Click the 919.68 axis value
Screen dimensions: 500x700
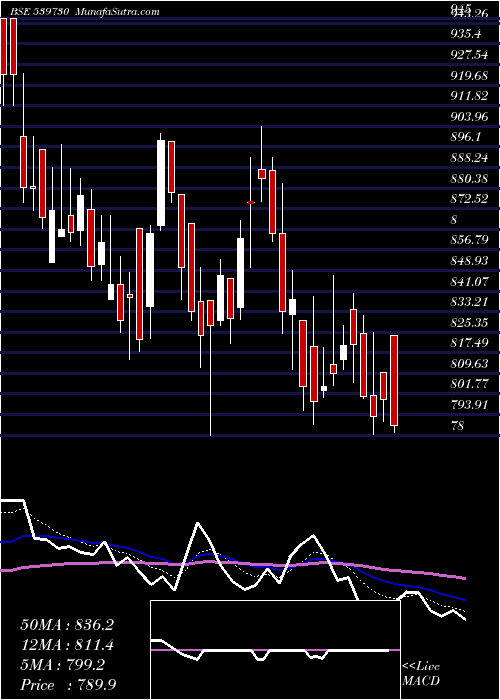pyautogui.click(x=470, y=75)
